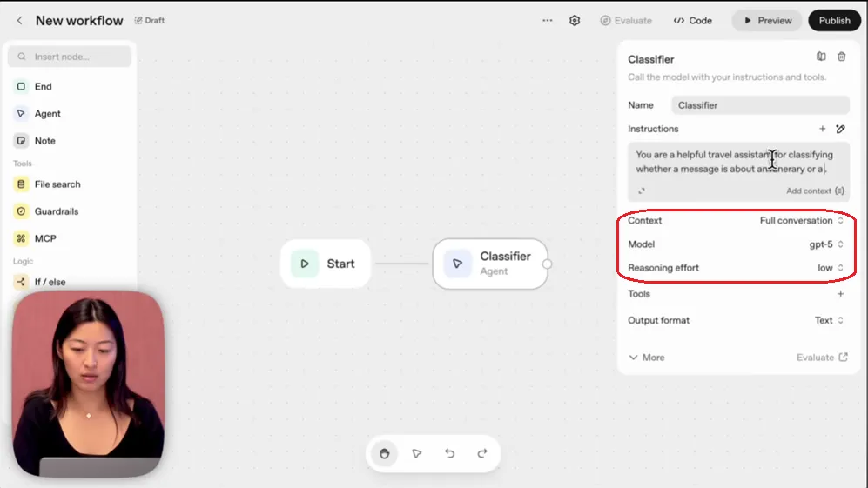The width and height of the screenshot is (868, 488).
Task: Click the Tools section label in sidebar
Action: (x=22, y=164)
